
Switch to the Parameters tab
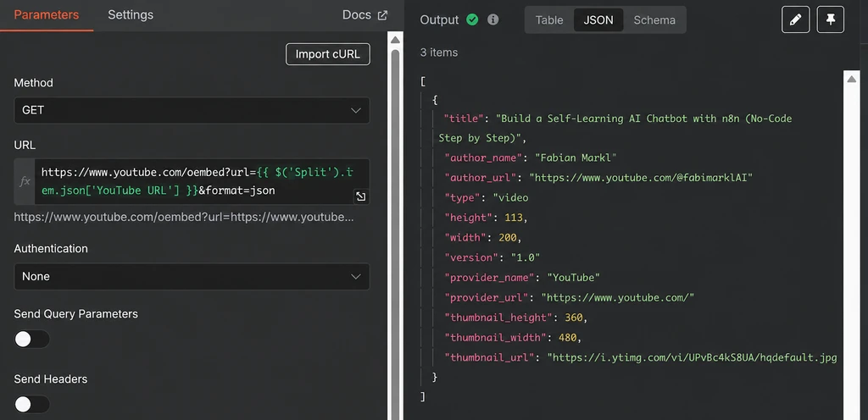click(x=47, y=15)
